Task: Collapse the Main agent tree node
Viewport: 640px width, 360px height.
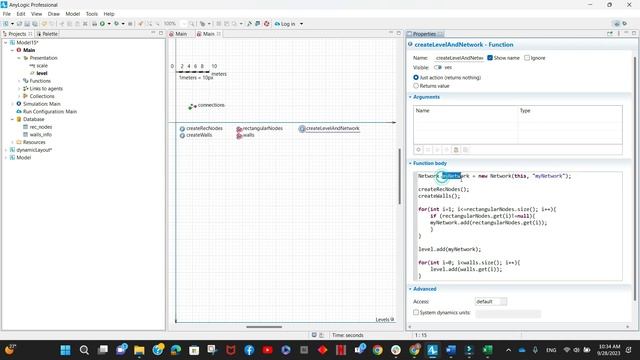Action: [x=12, y=50]
